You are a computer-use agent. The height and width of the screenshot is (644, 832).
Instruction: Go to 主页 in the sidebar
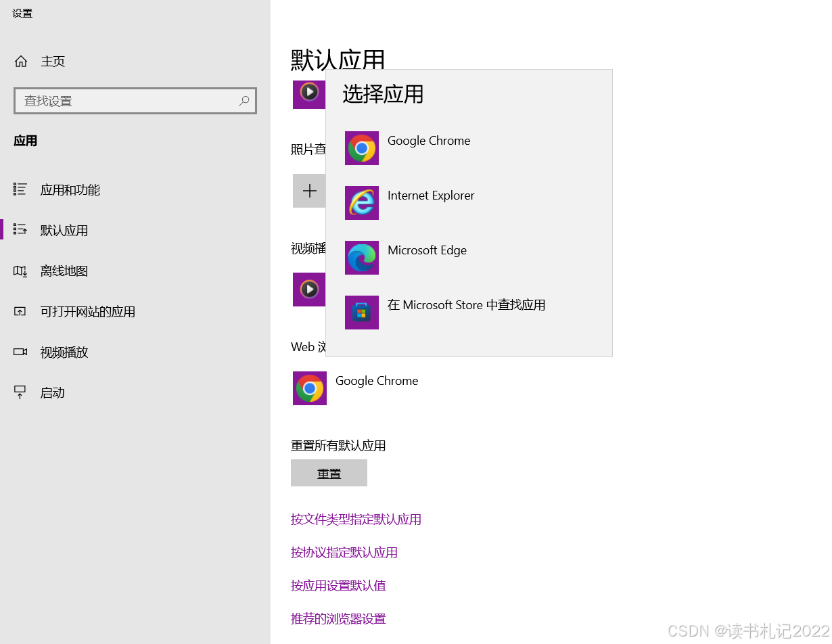coord(53,62)
